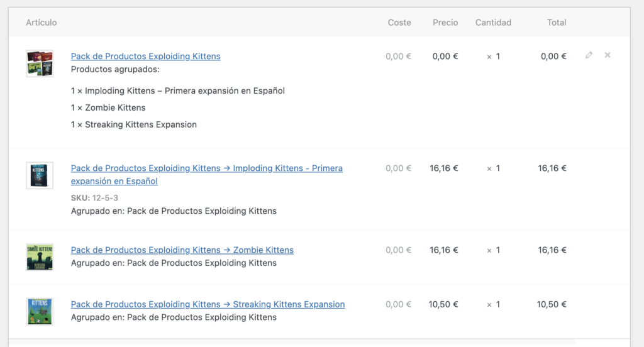Click the product pack bundle thumbnail
Image resolution: width=644 pixels, height=347 pixels.
click(x=40, y=63)
